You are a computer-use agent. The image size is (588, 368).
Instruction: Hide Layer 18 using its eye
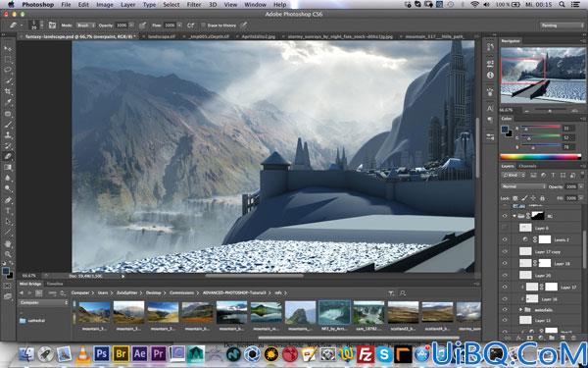point(505,264)
